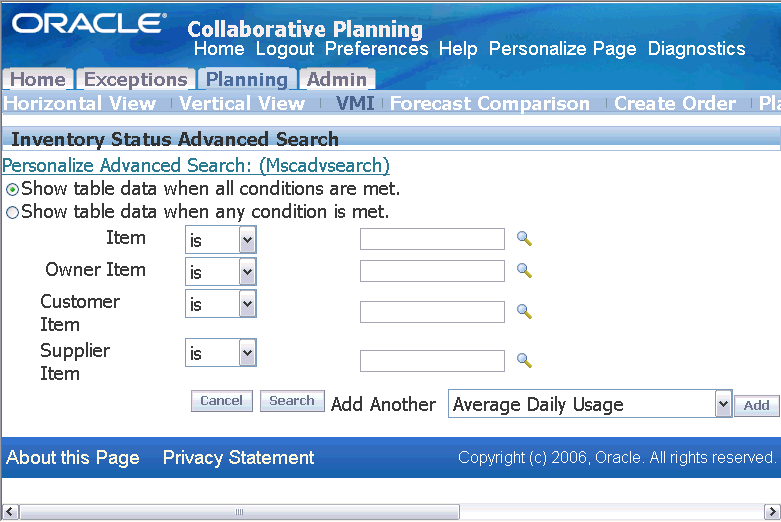Open the Preferences link

click(x=377, y=49)
